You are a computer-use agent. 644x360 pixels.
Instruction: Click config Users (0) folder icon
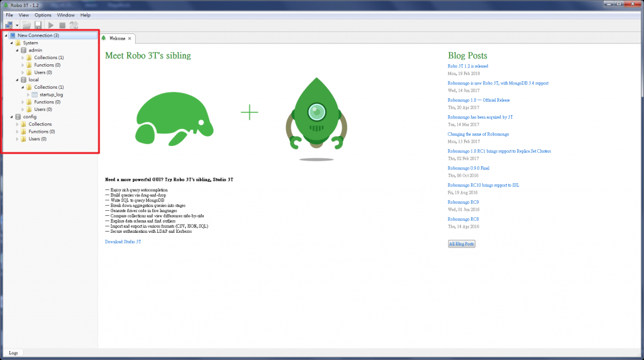point(23,139)
